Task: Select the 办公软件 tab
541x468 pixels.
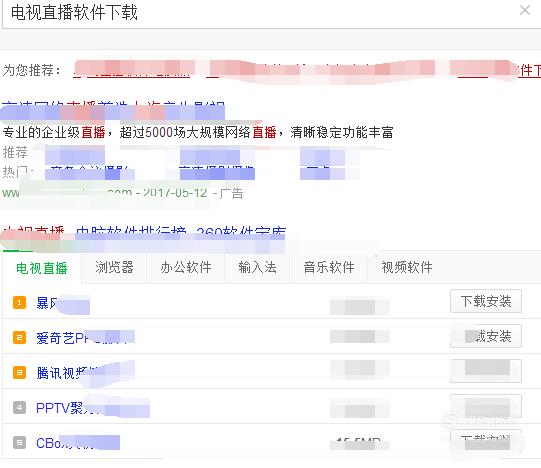Action: click(x=186, y=267)
